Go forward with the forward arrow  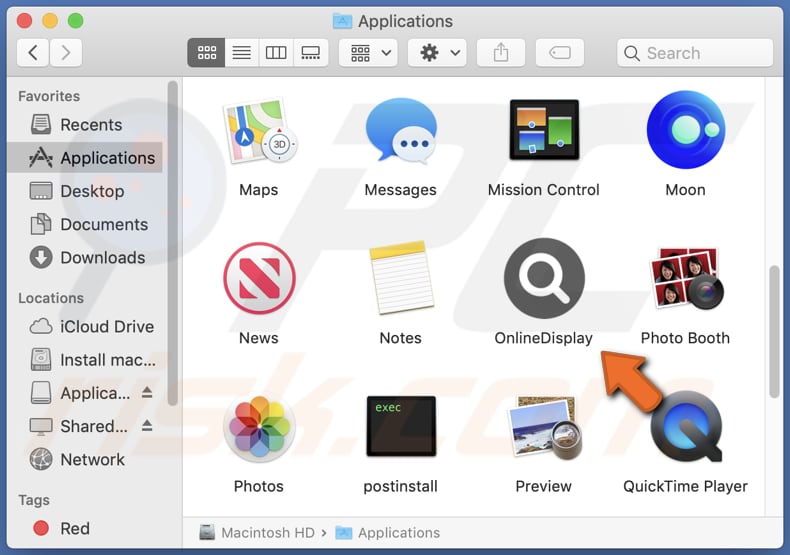65,52
